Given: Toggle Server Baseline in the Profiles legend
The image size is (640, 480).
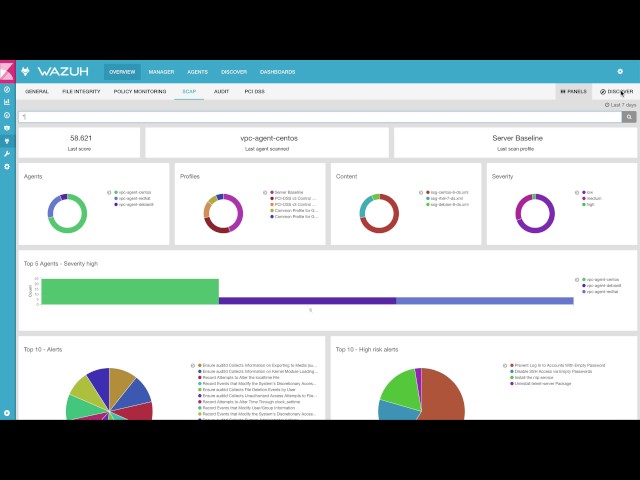Looking at the screenshot, I should [x=287, y=192].
